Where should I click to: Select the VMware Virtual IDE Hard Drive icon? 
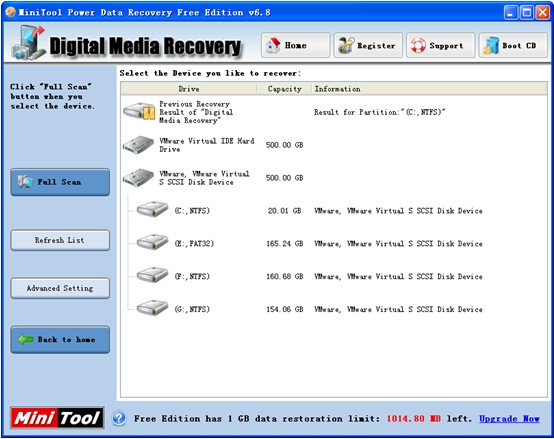[138, 145]
